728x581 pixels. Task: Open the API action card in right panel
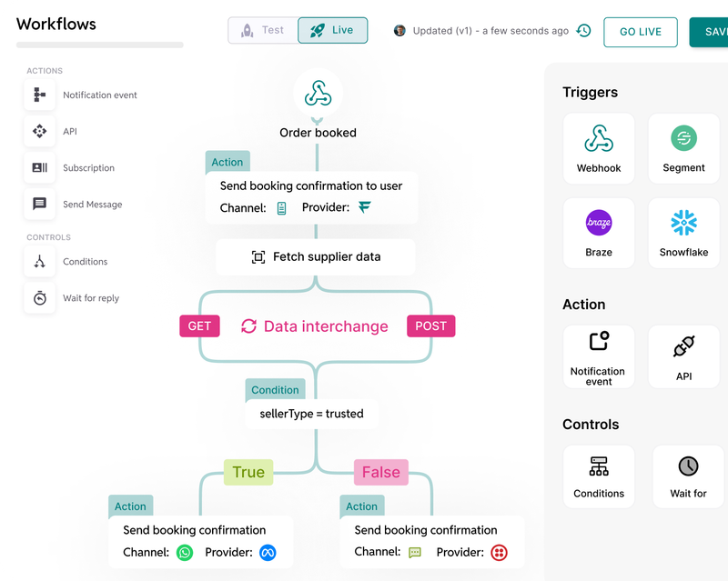[683, 356]
